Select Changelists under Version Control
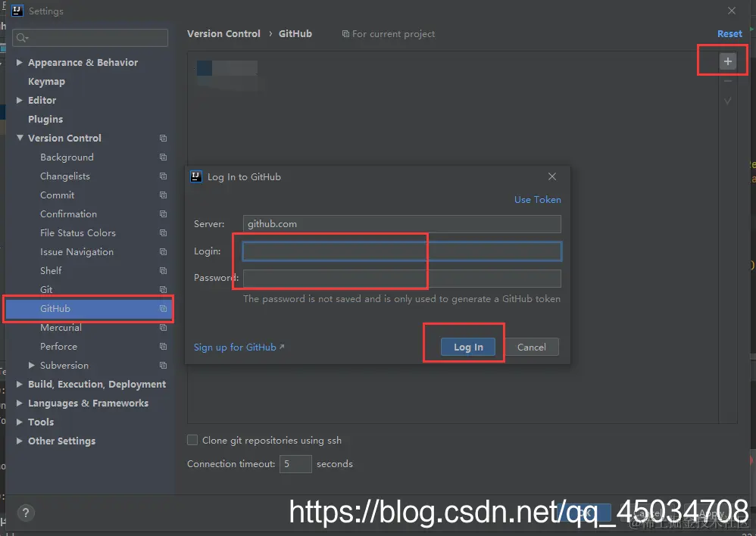The width and height of the screenshot is (756, 536). click(x=65, y=176)
